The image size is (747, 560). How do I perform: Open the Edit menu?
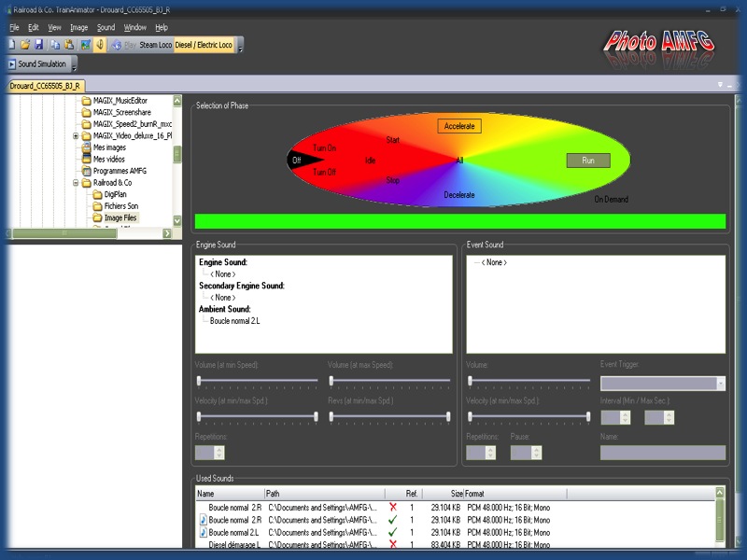click(34, 28)
